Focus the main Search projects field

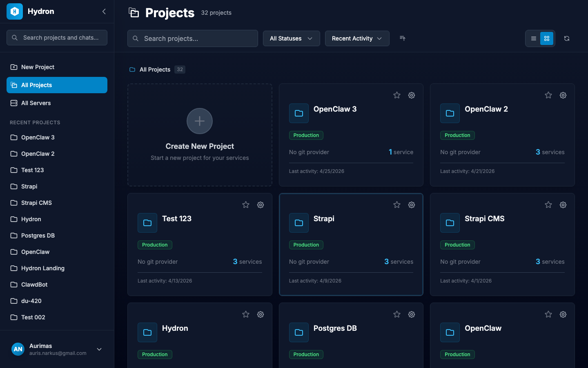tap(193, 38)
